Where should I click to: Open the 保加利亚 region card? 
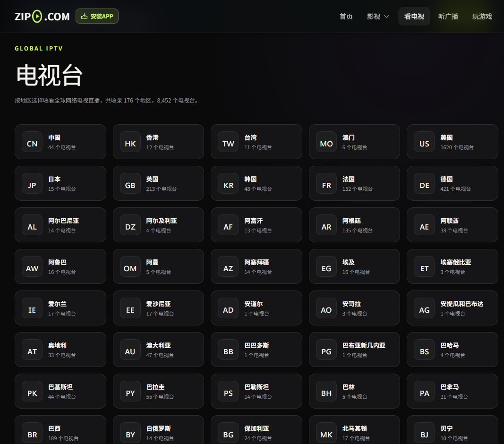pos(256,430)
